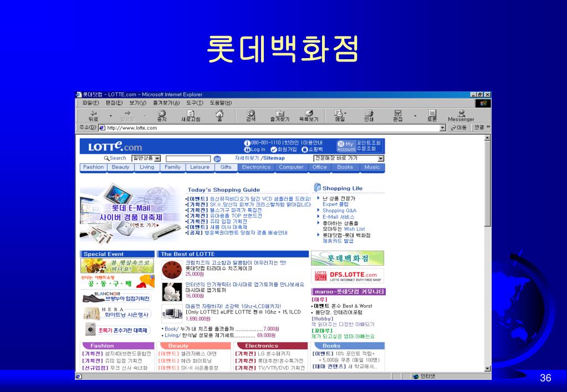Open the 파일(F) menu

90,103
